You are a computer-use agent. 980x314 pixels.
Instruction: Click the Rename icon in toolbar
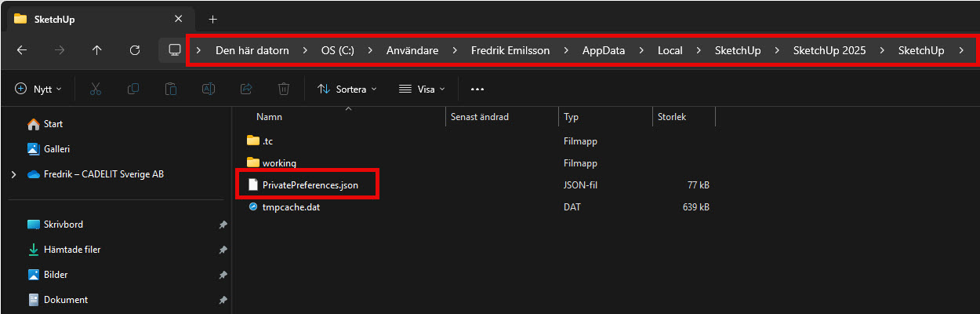[x=209, y=89]
